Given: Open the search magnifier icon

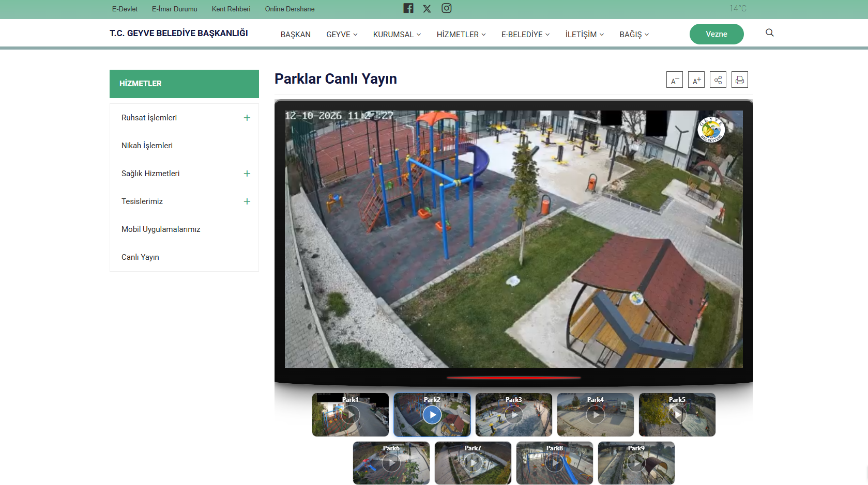Looking at the screenshot, I should 770,33.
